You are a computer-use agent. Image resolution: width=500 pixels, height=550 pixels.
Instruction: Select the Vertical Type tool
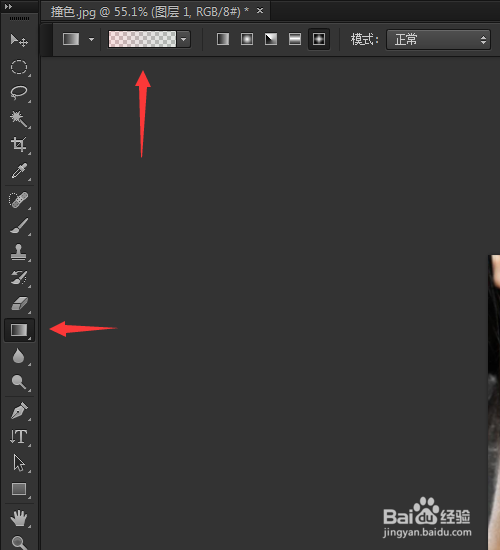pyautogui.click(x=19, y=437)
